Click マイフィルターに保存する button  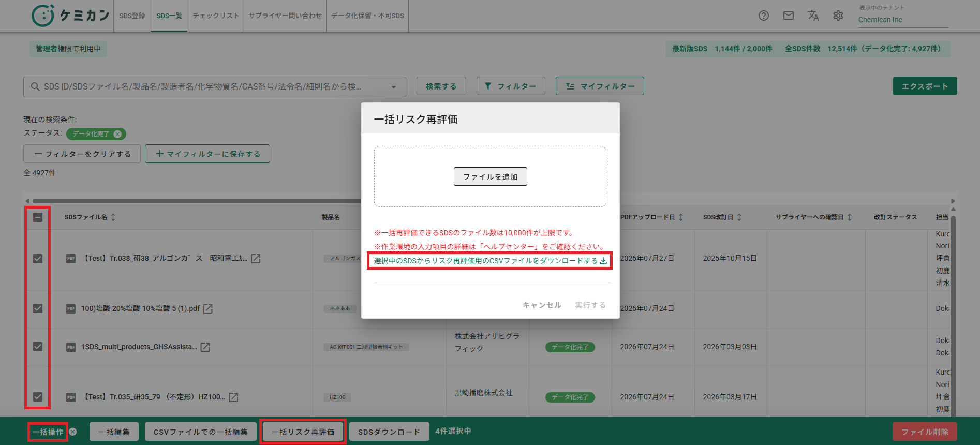207,154
